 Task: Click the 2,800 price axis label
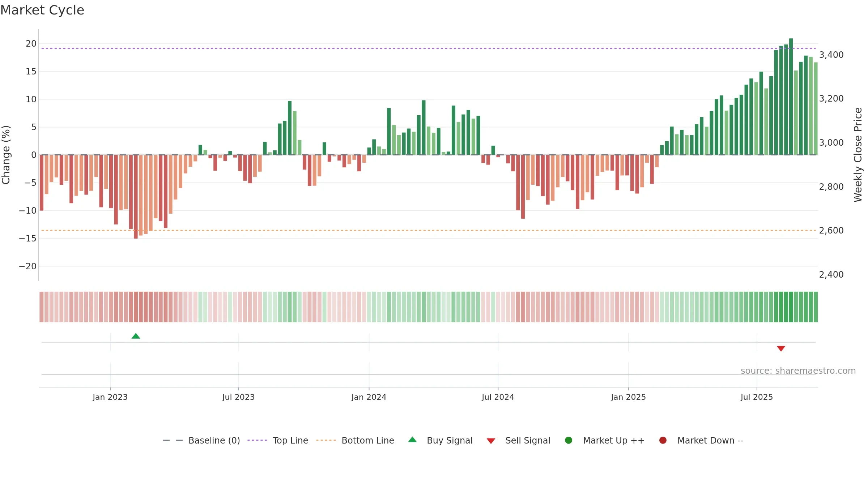pyautogui.click(x=831, y=187)
